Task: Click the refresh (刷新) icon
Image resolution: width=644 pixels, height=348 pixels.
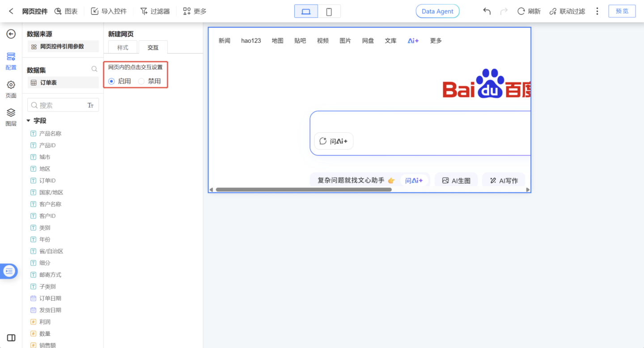Action: pyautogui.click(x=521, y=11)
